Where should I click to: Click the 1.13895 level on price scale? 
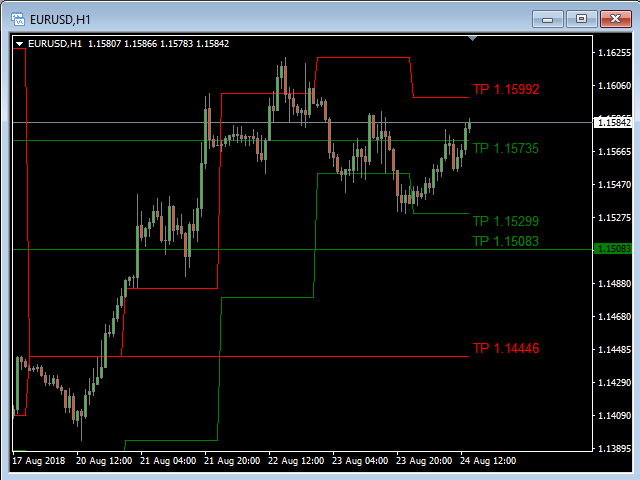coord(612,448)
